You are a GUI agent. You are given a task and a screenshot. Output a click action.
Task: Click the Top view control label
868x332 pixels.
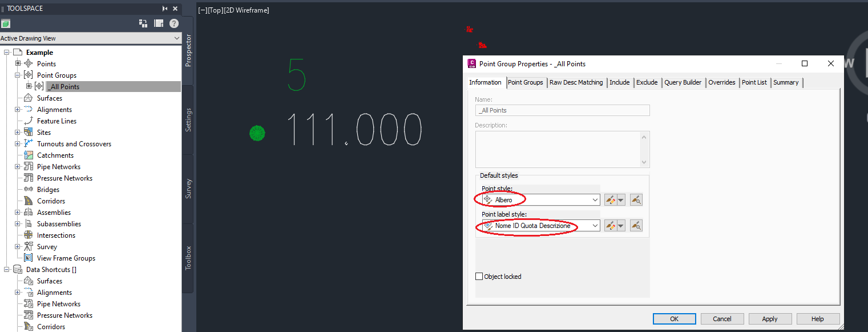tap(216, 10)
